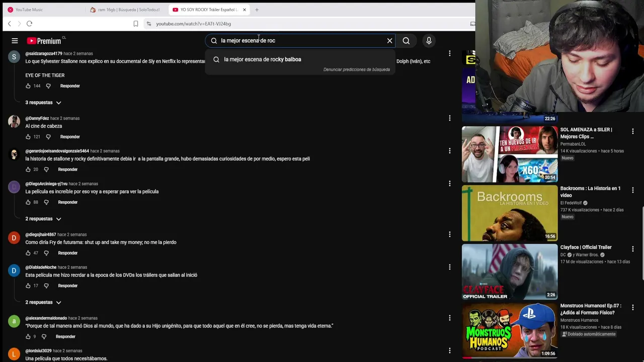Screen dimensions: 644x362
Task: Open action menu on @alexandermaldonado comment
Action: (450, 318)
